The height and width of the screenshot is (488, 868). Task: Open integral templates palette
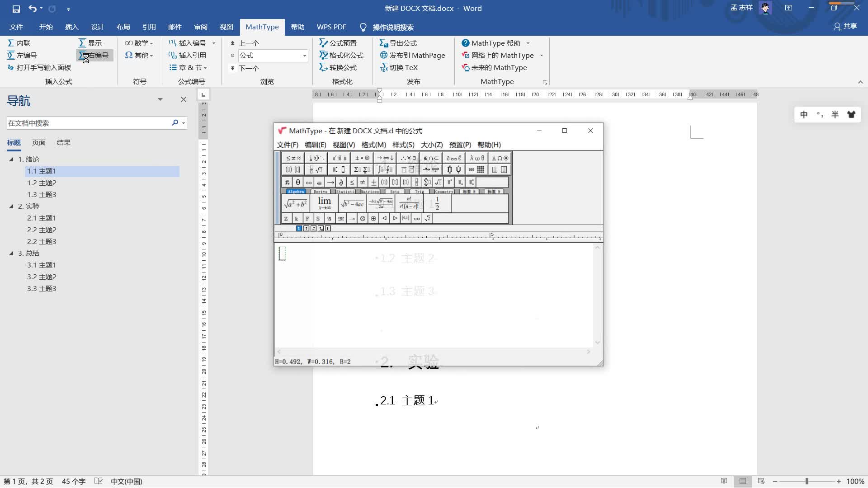tap(385, 169)
